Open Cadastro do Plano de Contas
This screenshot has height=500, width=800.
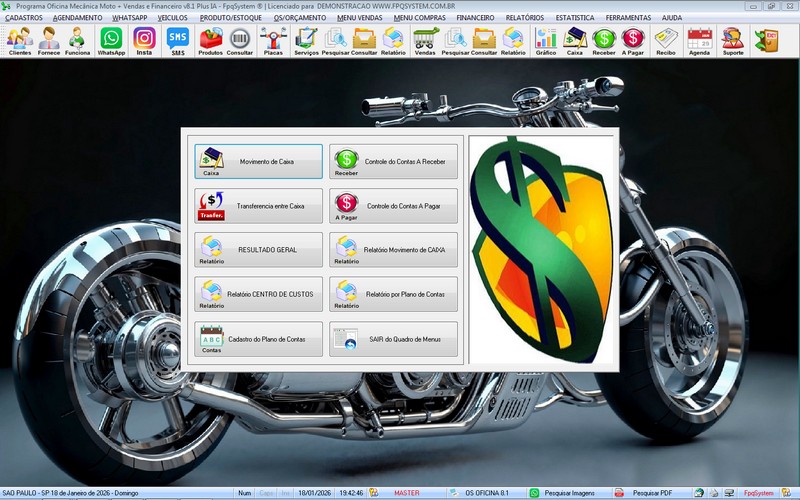coord(259,339)
